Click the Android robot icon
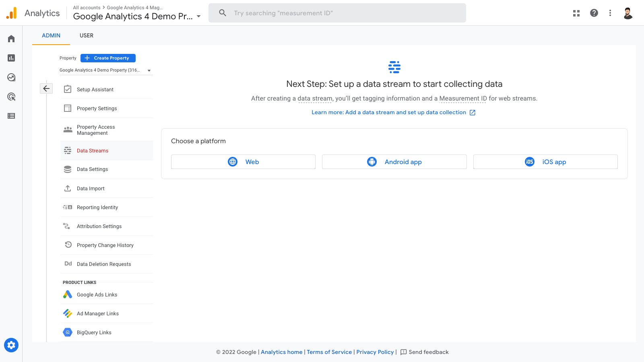This screenshot has height=362, width=644. tap(372, 162)
